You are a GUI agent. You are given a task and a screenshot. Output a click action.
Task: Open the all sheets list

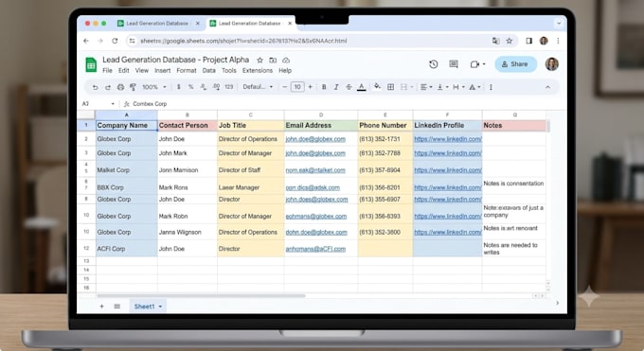(x=117, y=307)
